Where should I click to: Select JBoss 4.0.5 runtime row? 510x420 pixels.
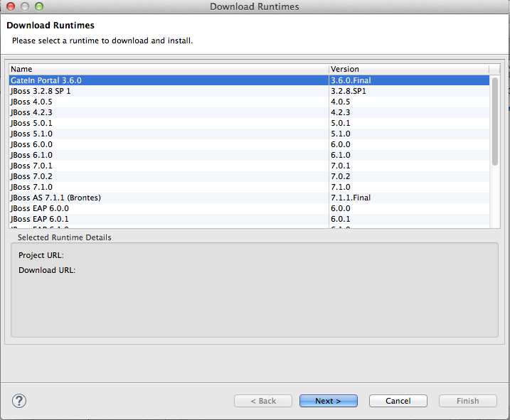pos(249,102)
